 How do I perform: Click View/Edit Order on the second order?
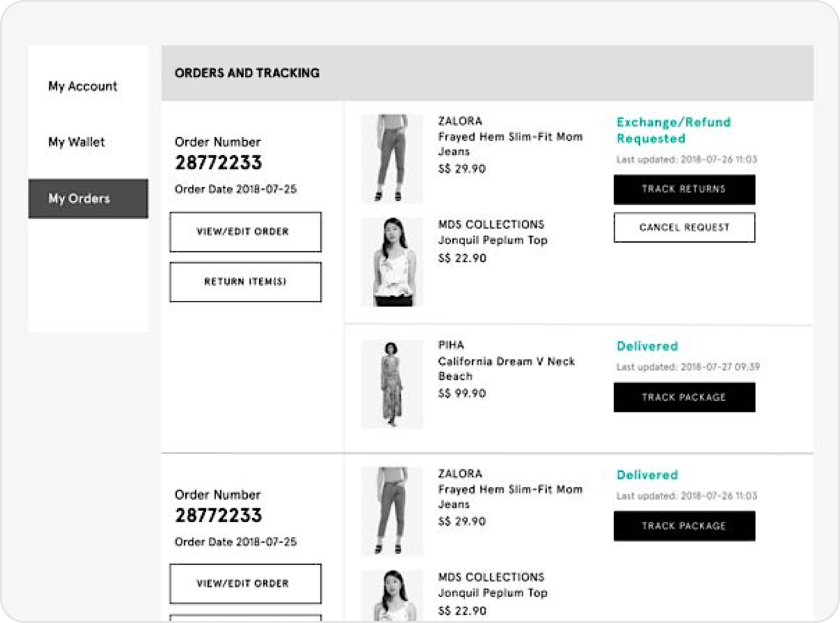(x=245, y=583)
